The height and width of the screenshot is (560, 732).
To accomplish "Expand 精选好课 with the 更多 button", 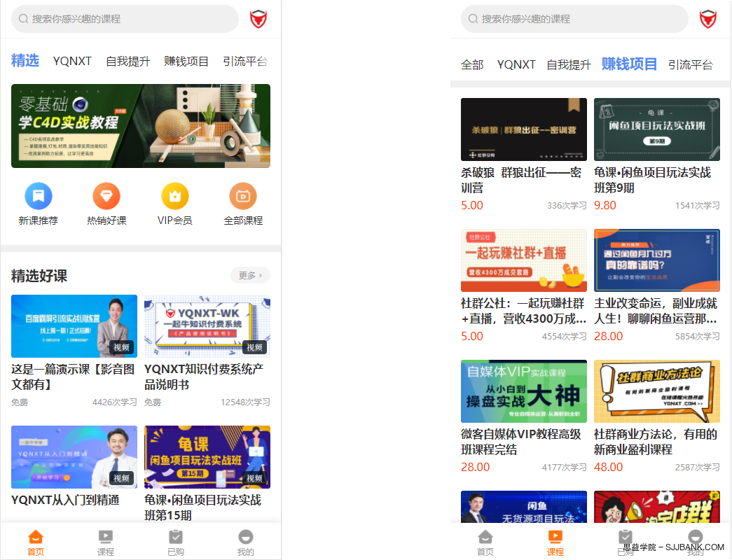I will [x=250, y=275].
